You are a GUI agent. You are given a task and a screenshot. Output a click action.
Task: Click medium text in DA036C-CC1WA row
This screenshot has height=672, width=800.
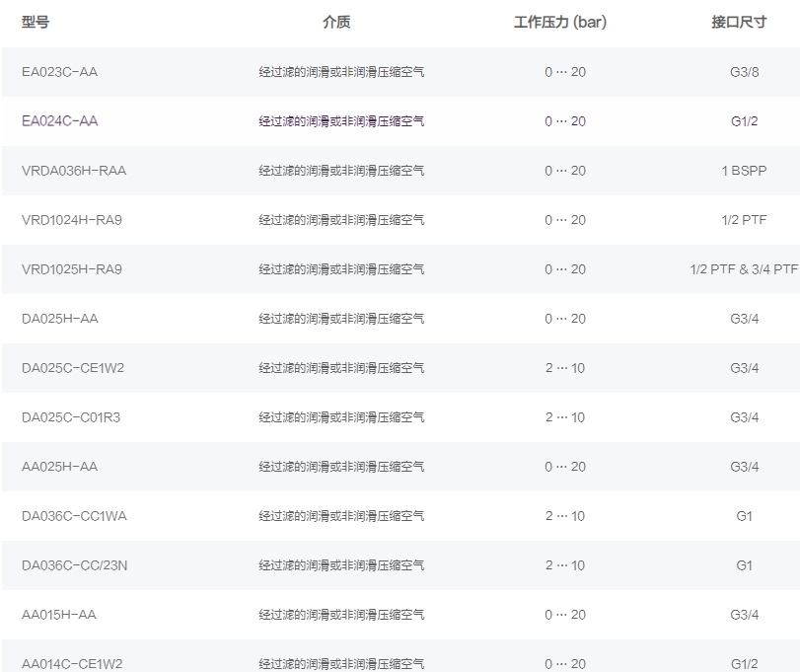coord(341,516)
